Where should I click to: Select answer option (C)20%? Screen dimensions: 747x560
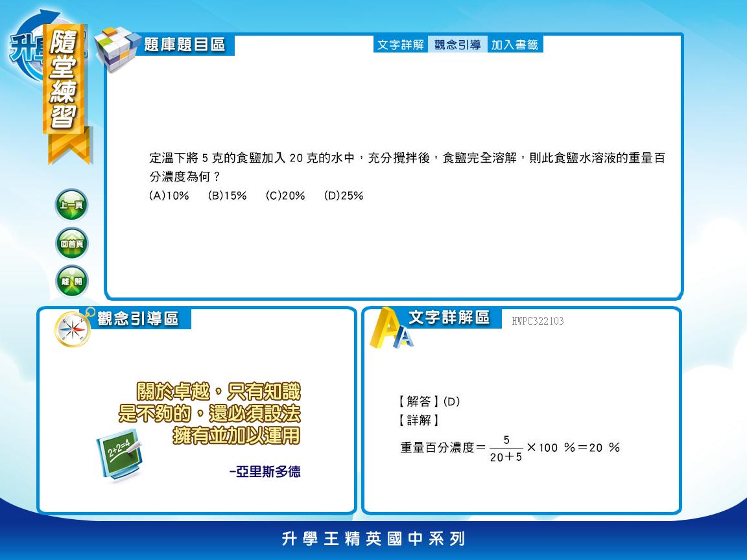point(285,196)
